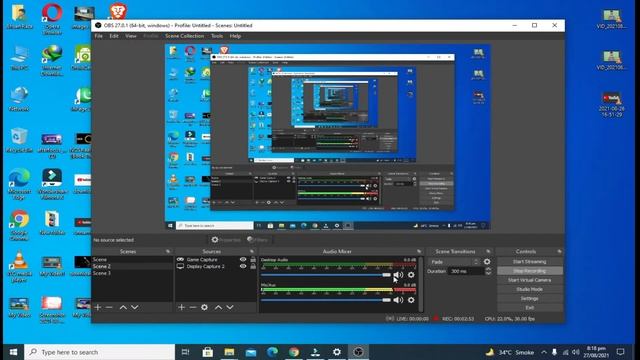Move the scene up in Scenes list
The width and height of the screenshot is (640, 360).
(x=123, y=307)
